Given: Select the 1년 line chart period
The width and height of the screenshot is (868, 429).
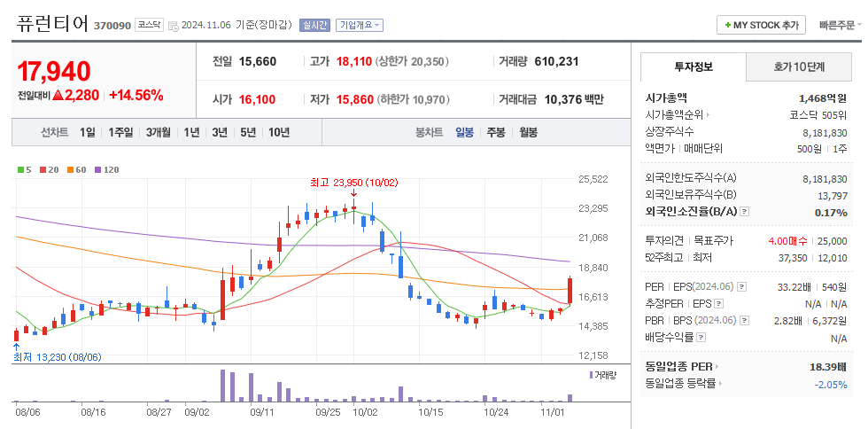Looking at the screenshot, I should (x=191, y=132).
